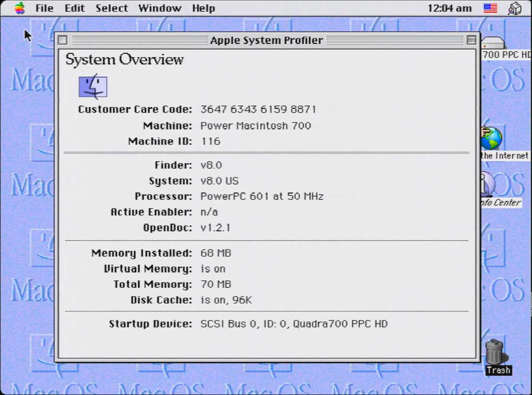532x395 pixels.
Task: Click the Memory Installed label
Action: (x=142, y=253)
